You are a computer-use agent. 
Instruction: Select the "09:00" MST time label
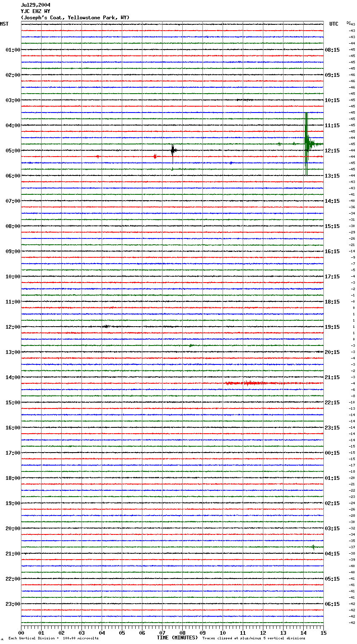point(13,251)
